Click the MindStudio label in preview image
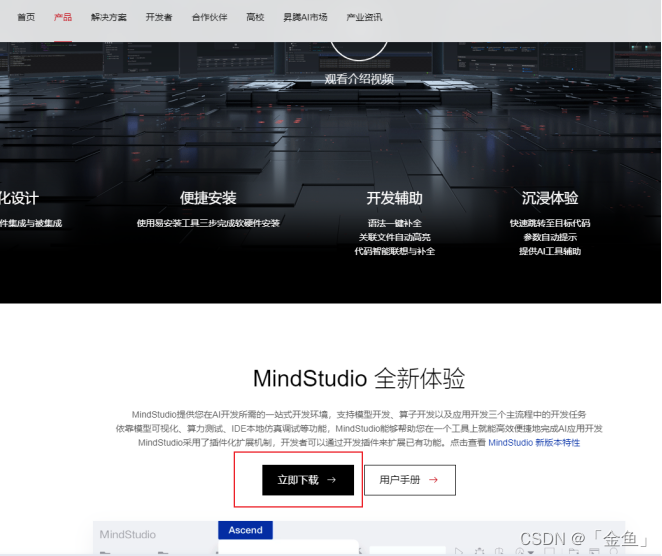 click(x=128, y=534)
